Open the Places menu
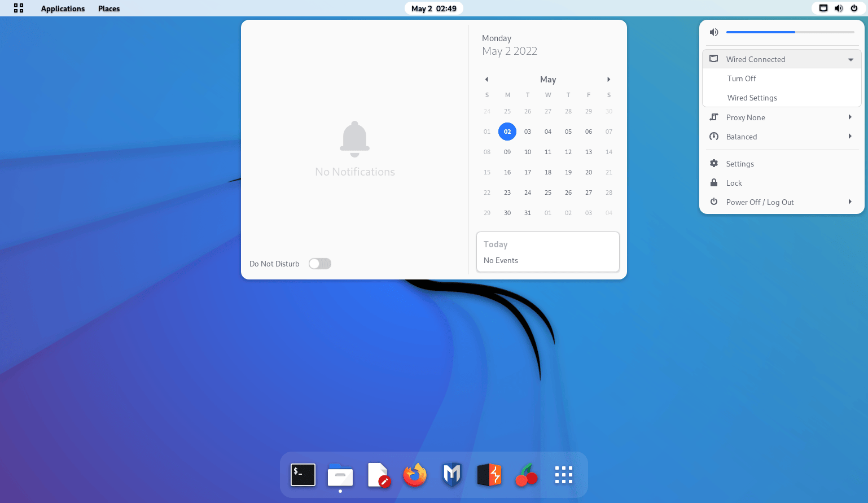868x503 pixels. coord(108,8)
